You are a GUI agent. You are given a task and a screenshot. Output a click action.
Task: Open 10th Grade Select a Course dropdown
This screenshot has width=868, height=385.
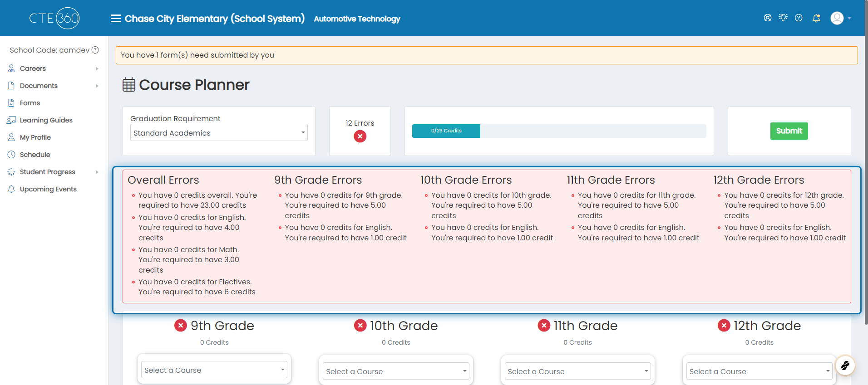coord(396,371)
